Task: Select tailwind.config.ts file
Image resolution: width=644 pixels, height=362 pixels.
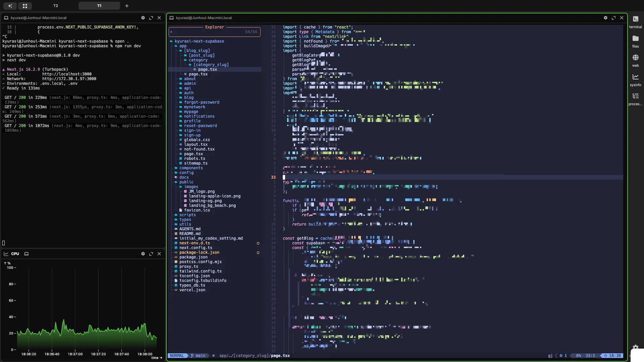Action: pyautogui.click(x=200, y=271)
